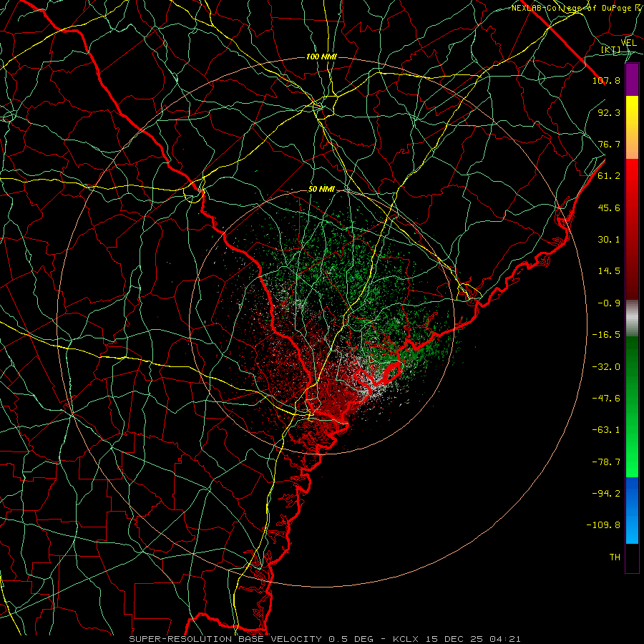Click the -0.9 velocity scale value

pyautogui.click(x=609, y=303)
